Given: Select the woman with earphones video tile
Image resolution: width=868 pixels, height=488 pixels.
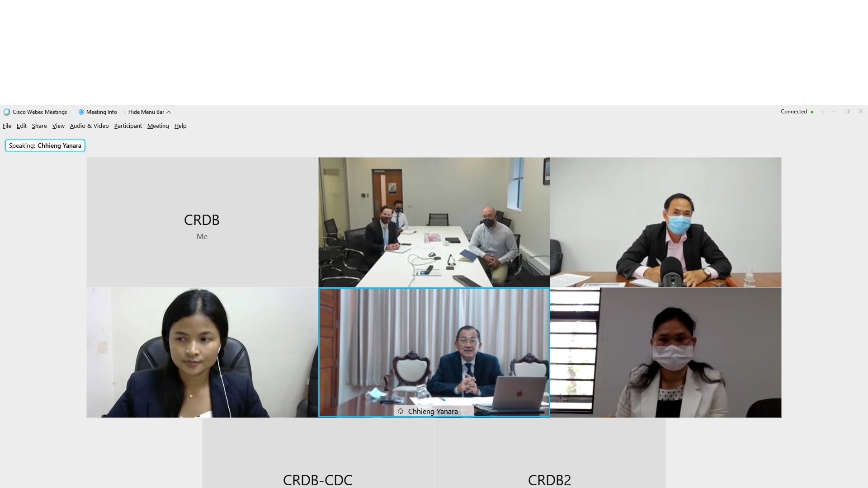Looking at the screenshot, I should pyautogui.click(x=202, y=352).
